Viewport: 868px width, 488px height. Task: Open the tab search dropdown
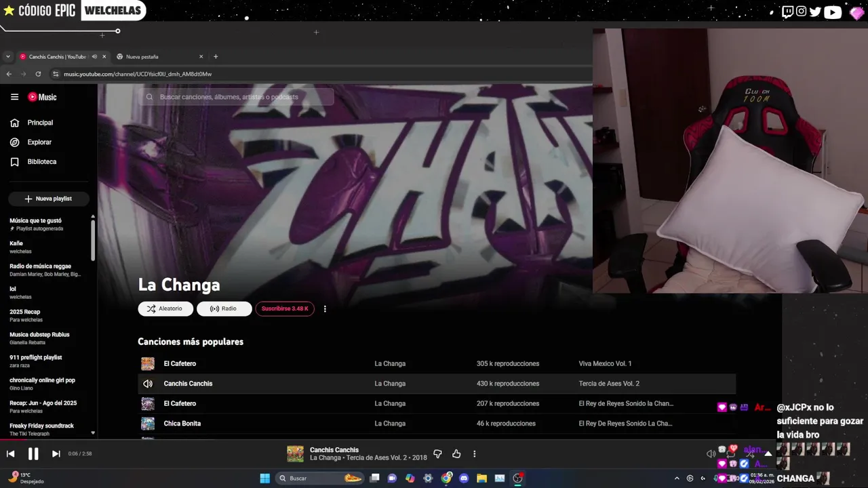click(8, 57)
